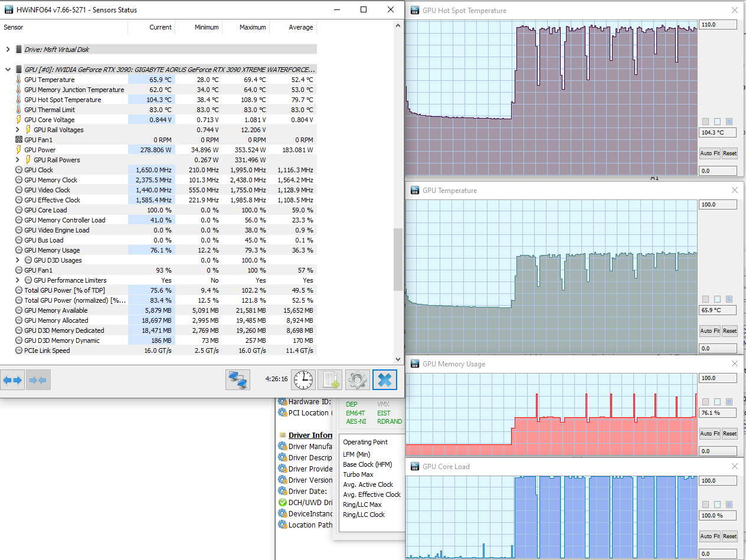Viewport: 746px width, 560px height.
Task: Open HWiNFO settings via the gear icon
Action: click(357, 379)
